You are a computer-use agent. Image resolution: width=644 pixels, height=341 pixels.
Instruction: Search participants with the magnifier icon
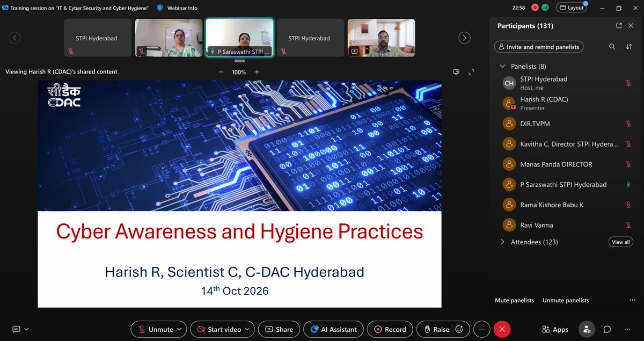pos(612,47)
